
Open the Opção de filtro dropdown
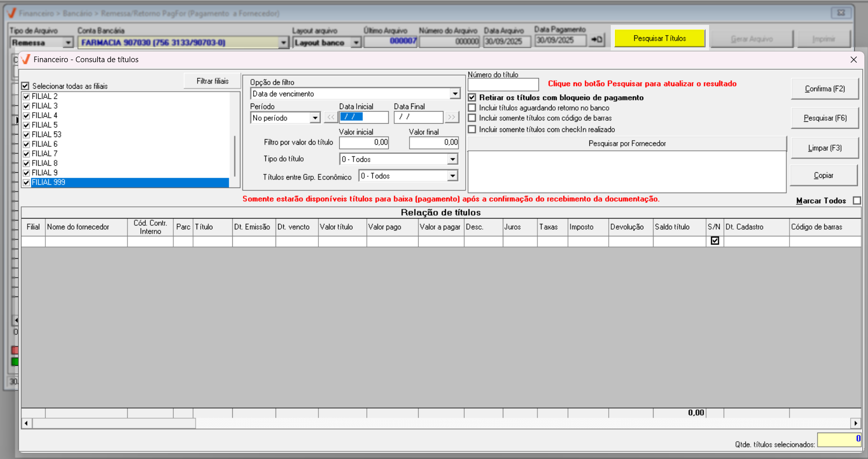point(455,94)
